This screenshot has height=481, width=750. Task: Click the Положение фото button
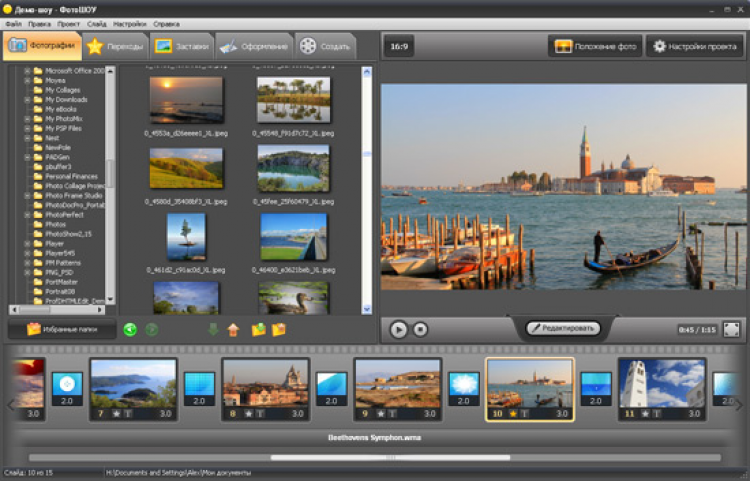point(595,46)
